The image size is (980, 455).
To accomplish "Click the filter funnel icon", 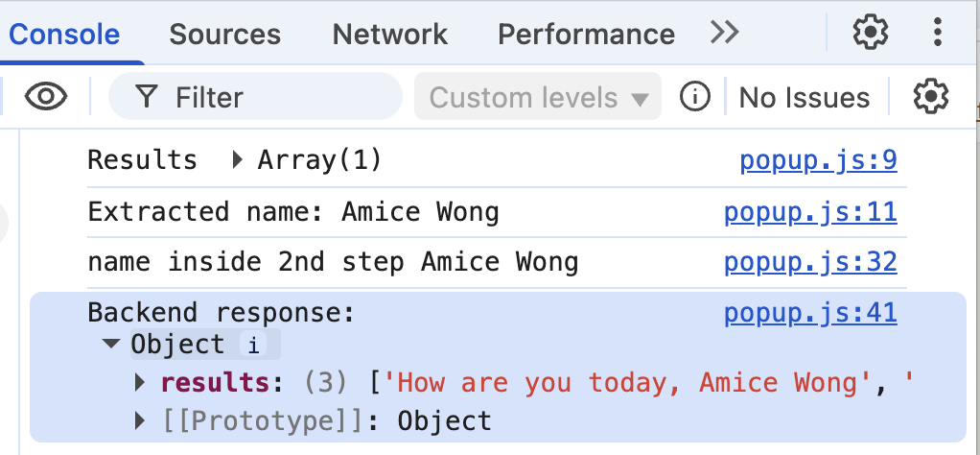I will 146,97.
